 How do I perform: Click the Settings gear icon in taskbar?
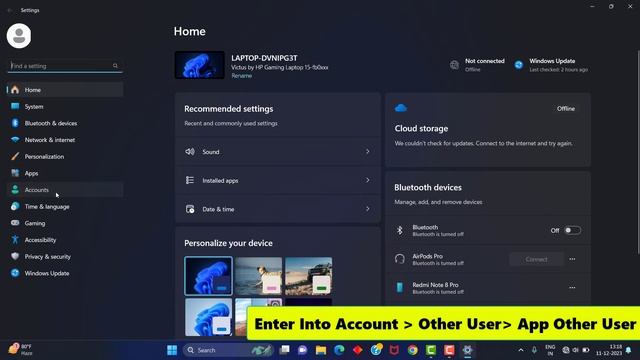[467, 350]
